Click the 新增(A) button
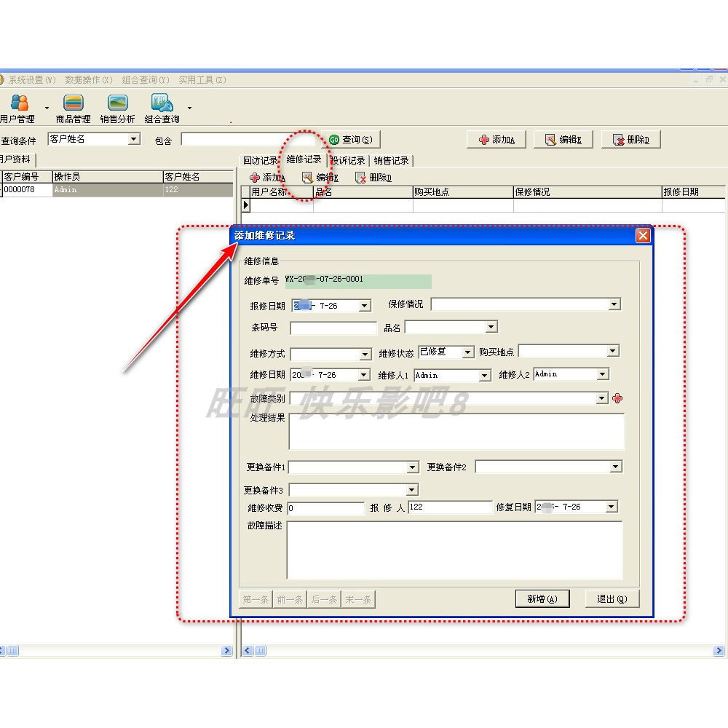728x728 pixels. (542, 598)
